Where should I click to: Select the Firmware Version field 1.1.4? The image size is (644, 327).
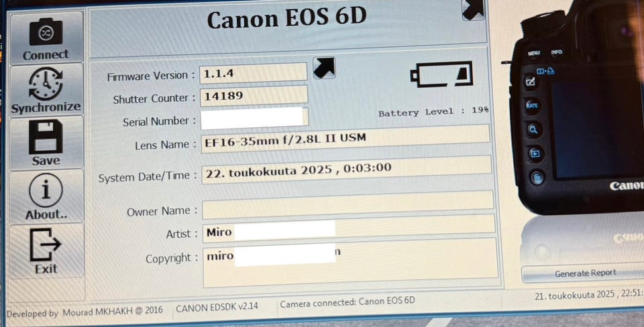point(254,74)
